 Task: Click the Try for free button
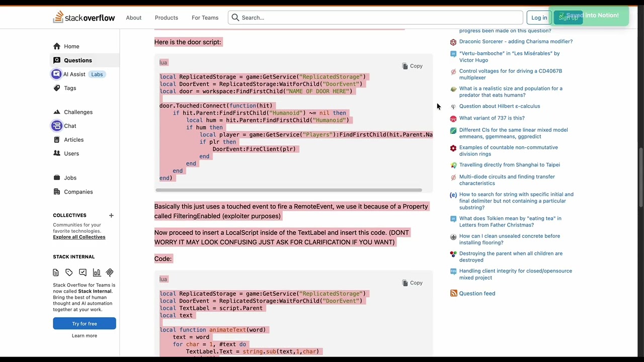click(x=85, y=324)
